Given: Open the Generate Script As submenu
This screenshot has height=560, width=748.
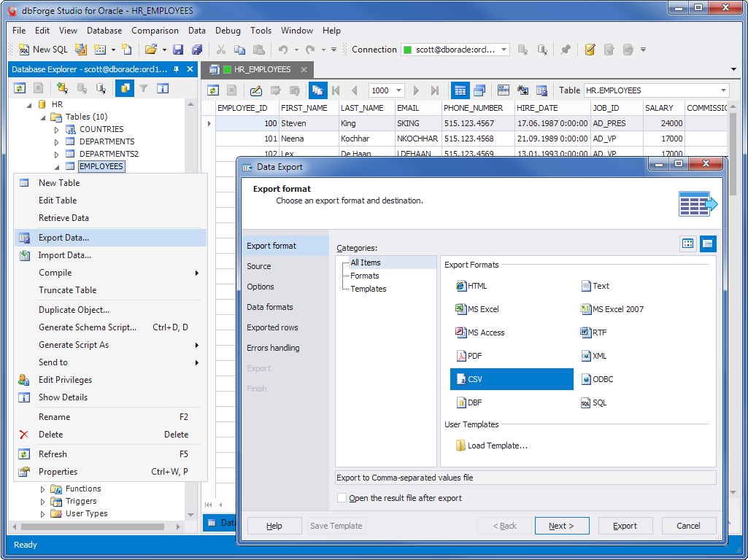Looking at the screenshot, I should pyautogui.click(x=111, y=345).
